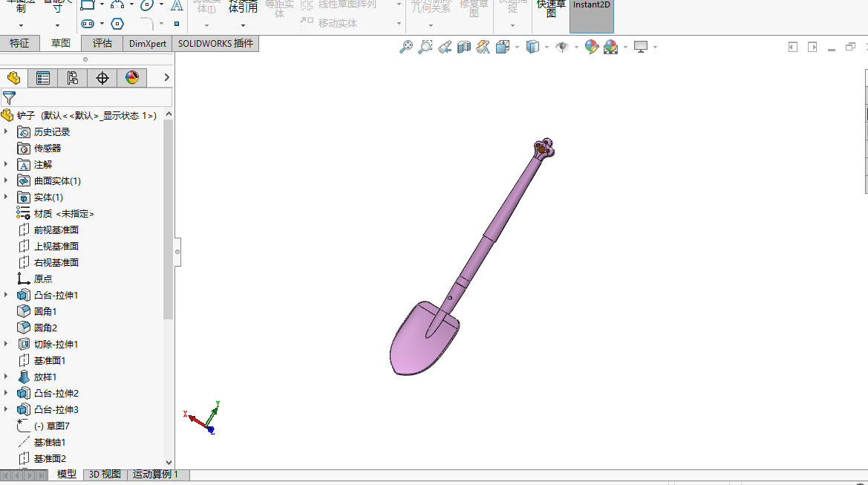Click the feature tree filter funnel icon
This screenshot has width=868, height=485.
10,99
